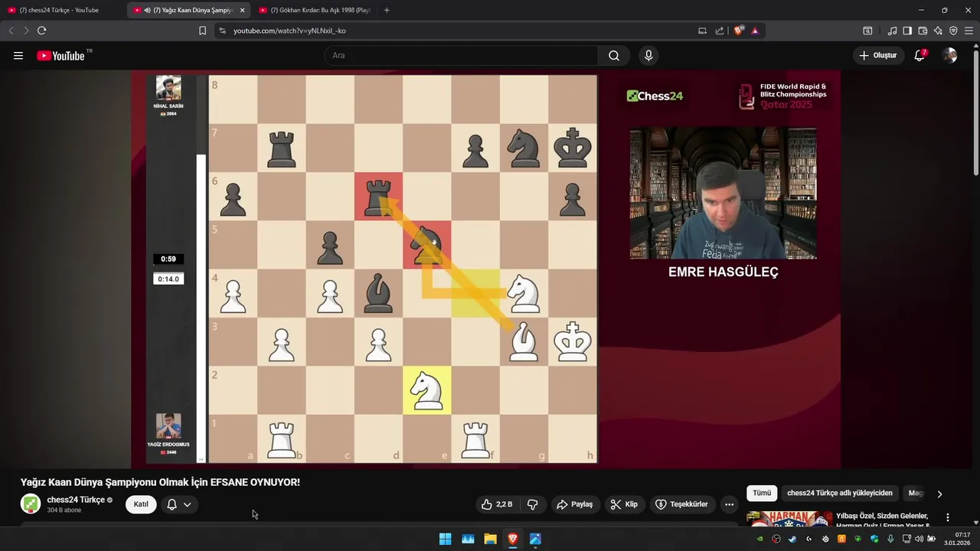Screen dimensions: 980x551
Task: Open File Explorer from the taskbar
Action: click(490, 539)
